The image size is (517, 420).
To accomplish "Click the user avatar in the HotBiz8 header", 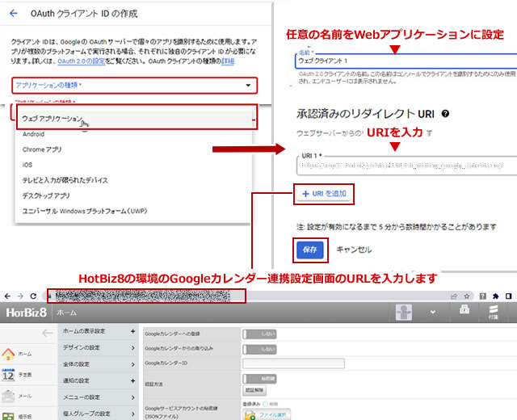I will point(404,313).
